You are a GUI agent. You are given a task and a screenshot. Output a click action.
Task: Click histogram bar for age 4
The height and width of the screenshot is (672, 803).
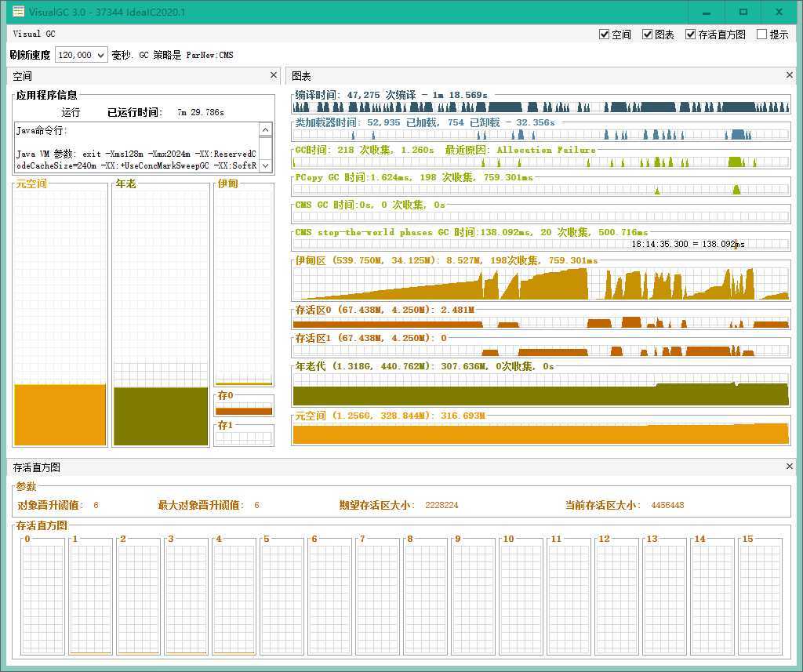pyautogui.click(x=234, y=599)
